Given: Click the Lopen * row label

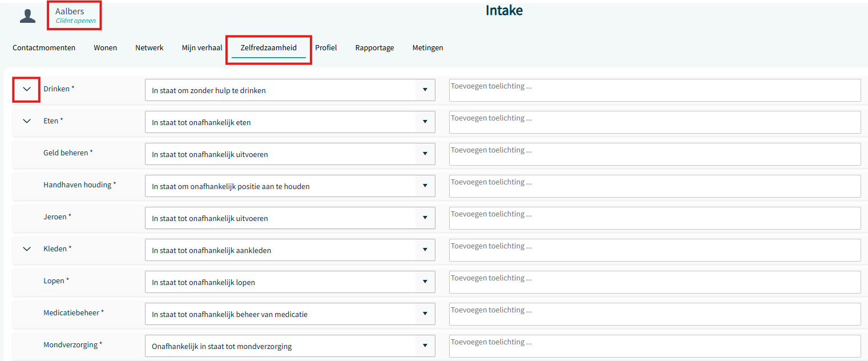Looking at the screenshot, I should [56, 280].
